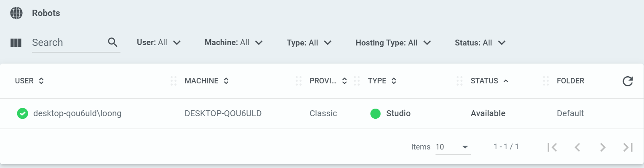Sort table by MACHINE column
644x168 pixels.
(207, 81)
